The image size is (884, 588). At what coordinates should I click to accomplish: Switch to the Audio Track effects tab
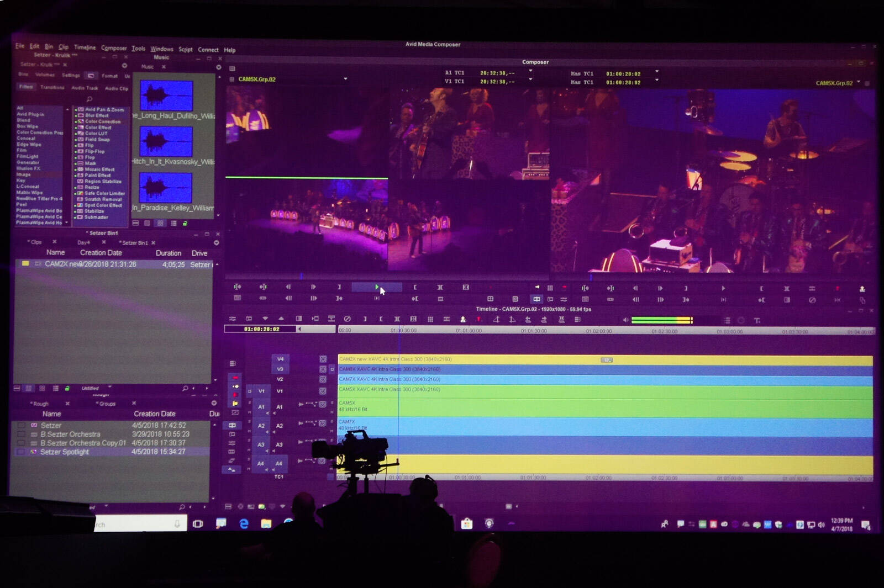point(85,88)
